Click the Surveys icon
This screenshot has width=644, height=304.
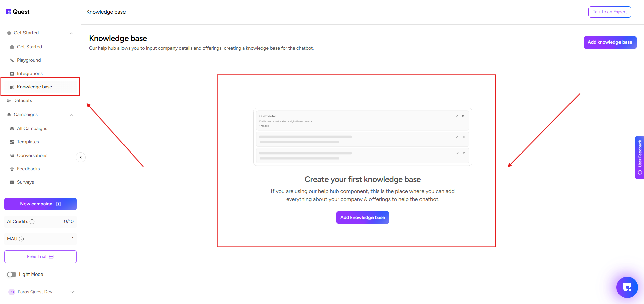pyautogui.click(x=12, y=182)
